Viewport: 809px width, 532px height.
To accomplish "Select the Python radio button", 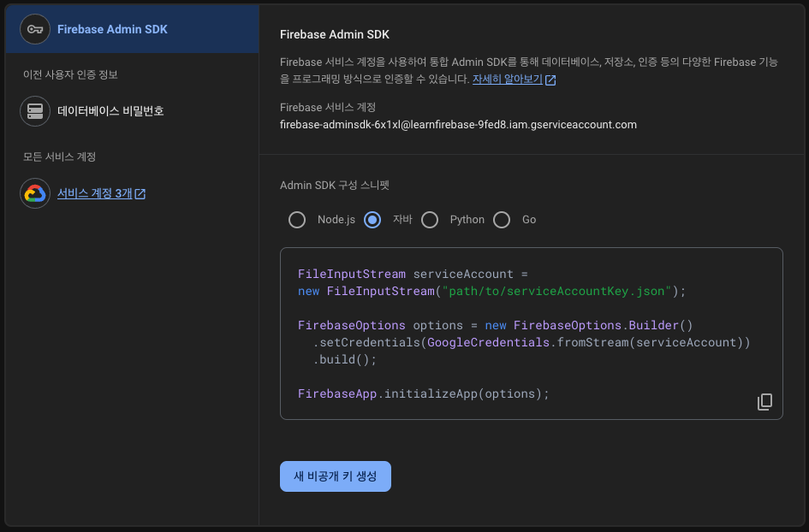I will [x=429, y=220].
